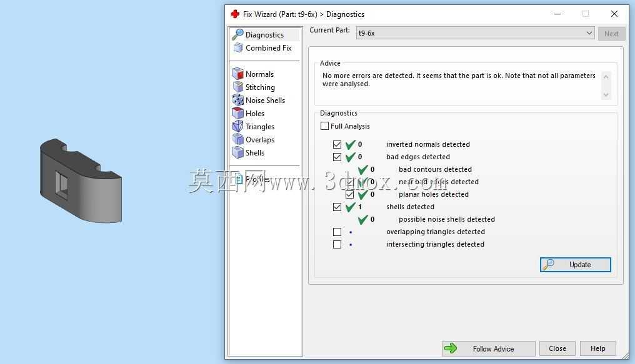
Task: Check overlapping triangles detected checkbox
Action: coord(337,232)
